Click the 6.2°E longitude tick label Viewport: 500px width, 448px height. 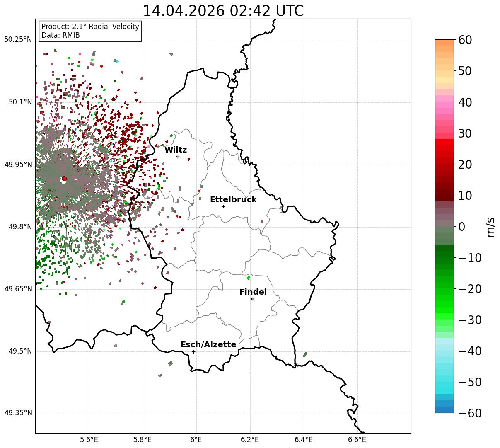click(x=250, y=439)
